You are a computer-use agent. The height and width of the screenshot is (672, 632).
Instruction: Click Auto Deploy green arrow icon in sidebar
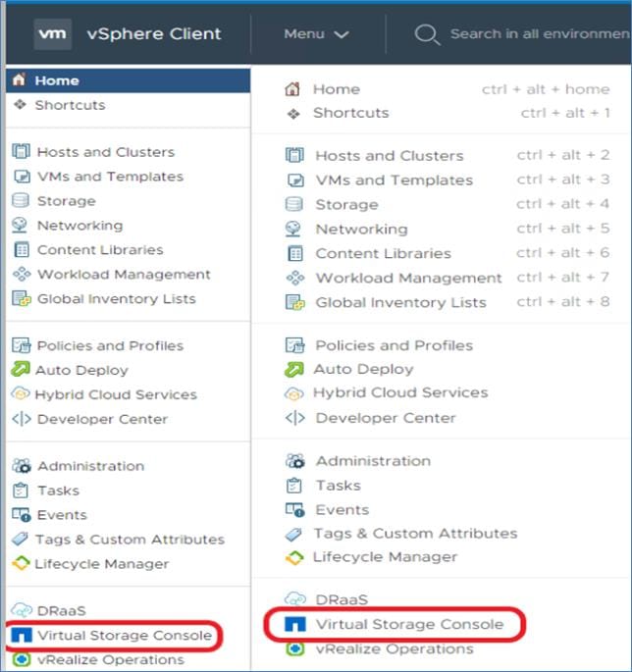click(x=21, y=369)
